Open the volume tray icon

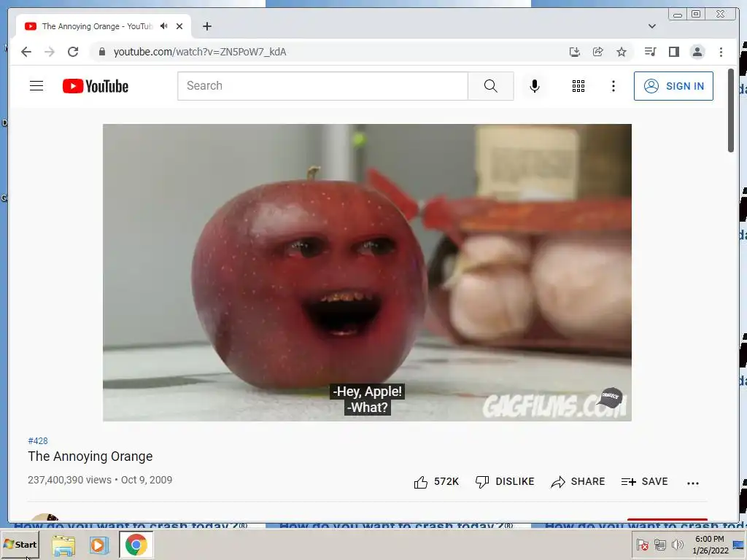point(677,544)
